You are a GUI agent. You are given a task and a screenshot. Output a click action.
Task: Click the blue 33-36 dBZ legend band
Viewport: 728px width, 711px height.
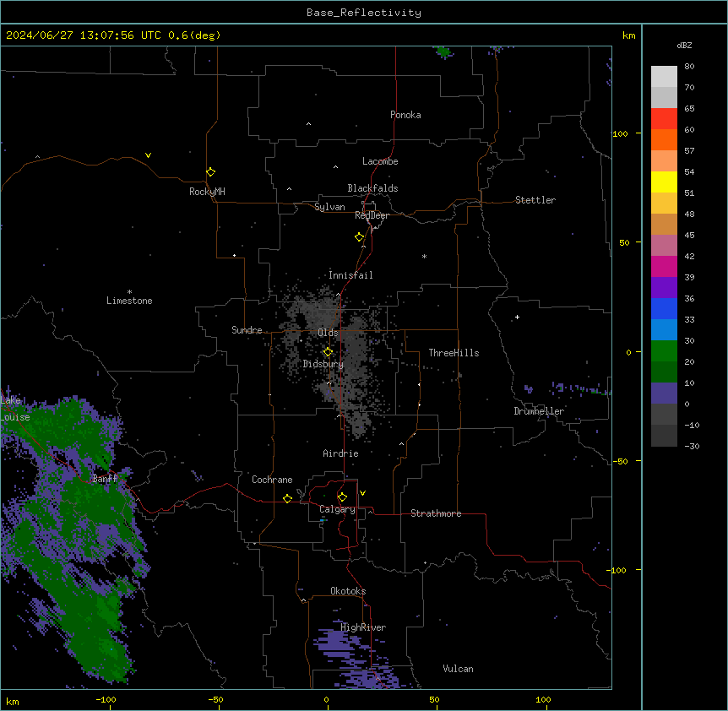[x=664, y=308]
